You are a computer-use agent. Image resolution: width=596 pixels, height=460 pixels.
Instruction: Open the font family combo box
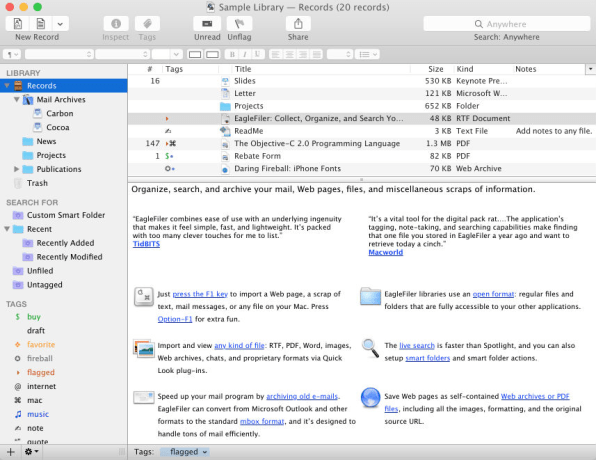click(x=59, y=54)
